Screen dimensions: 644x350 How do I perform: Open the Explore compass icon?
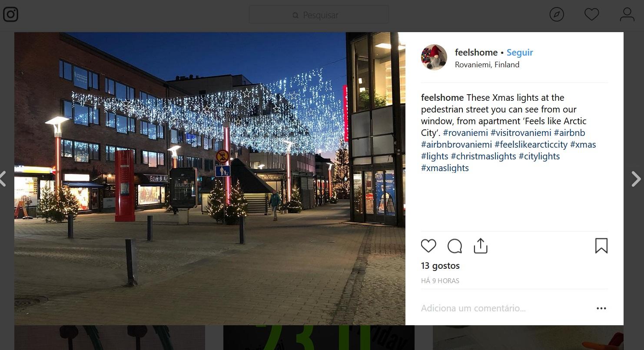tap(557, 14)
